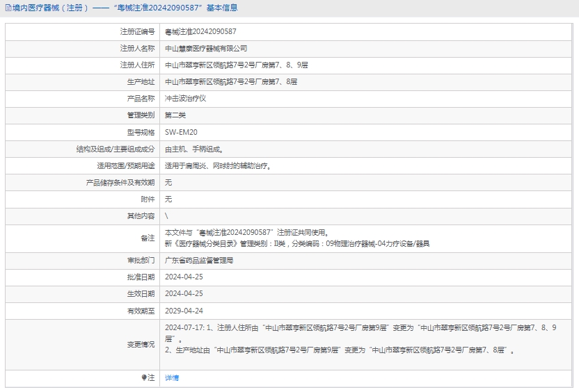
Task: Click the 注册人住所 address value
Action: click(x=237, y=65)
